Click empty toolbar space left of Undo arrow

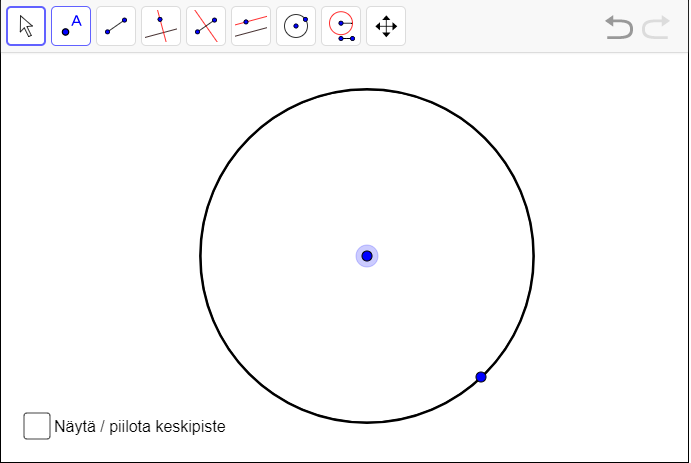pos(500,26)
